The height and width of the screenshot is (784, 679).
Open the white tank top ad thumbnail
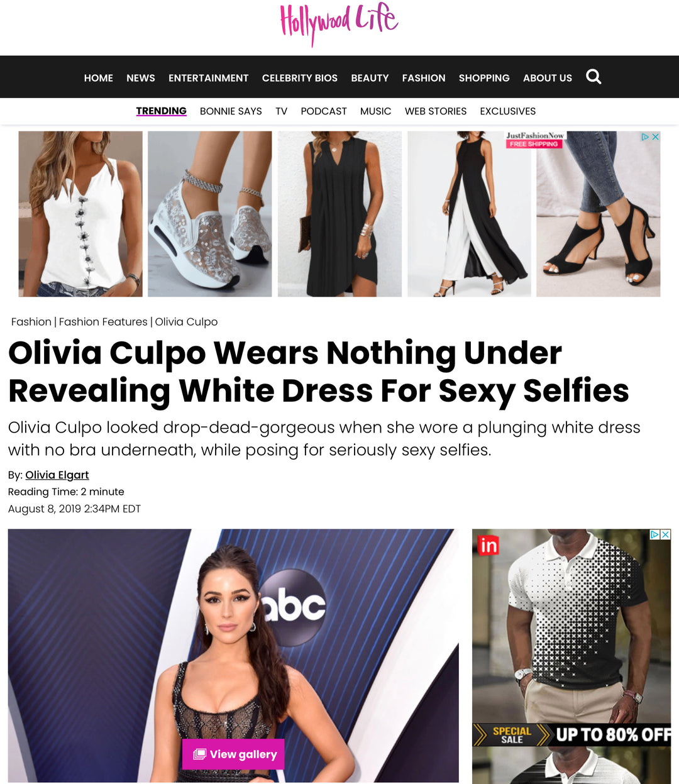tap(80, 214)
